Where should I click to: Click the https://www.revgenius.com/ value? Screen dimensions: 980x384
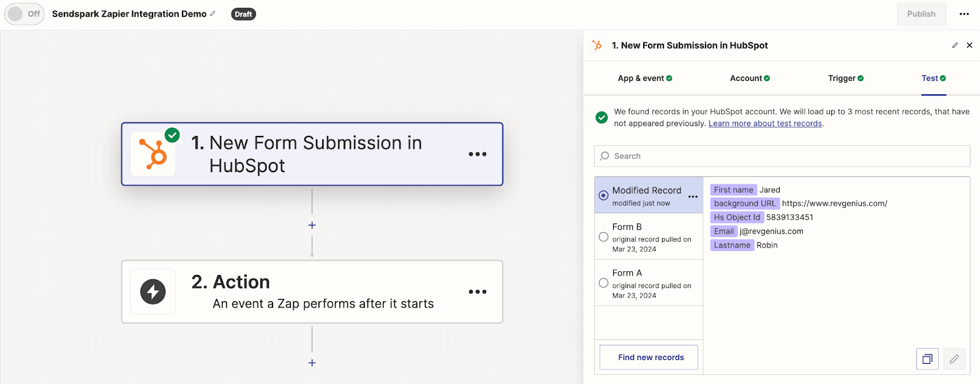point(834,203)
